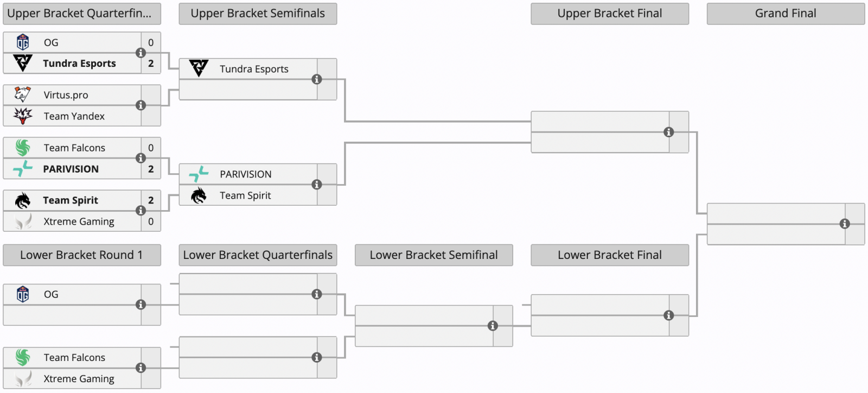Image resolution: width=868 pixels, height=393 pixels.
Task: Show info for Team Falcons vs Xtreme Gaming
Action: (x=141, y=368)
